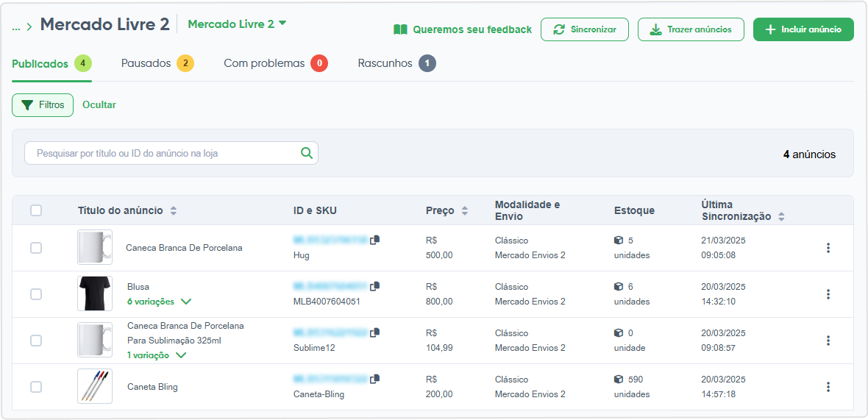Check the Caneta Bling listing checkbox

36,387
